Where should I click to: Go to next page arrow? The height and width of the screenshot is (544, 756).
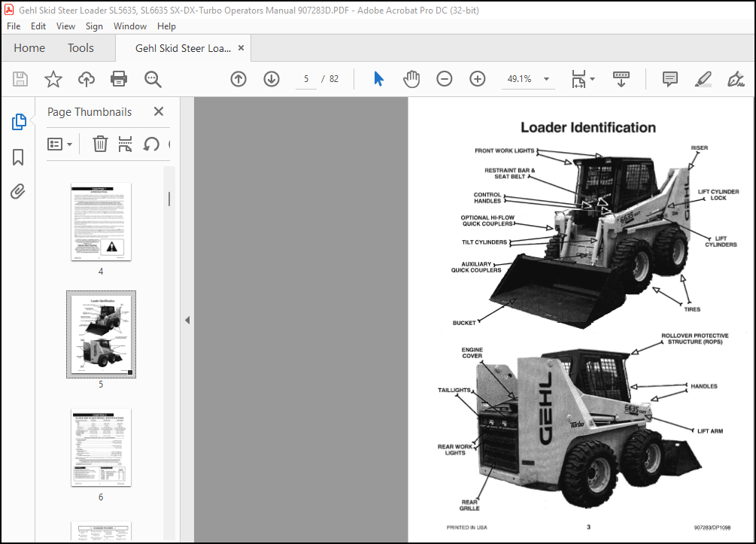click(272, 79)
